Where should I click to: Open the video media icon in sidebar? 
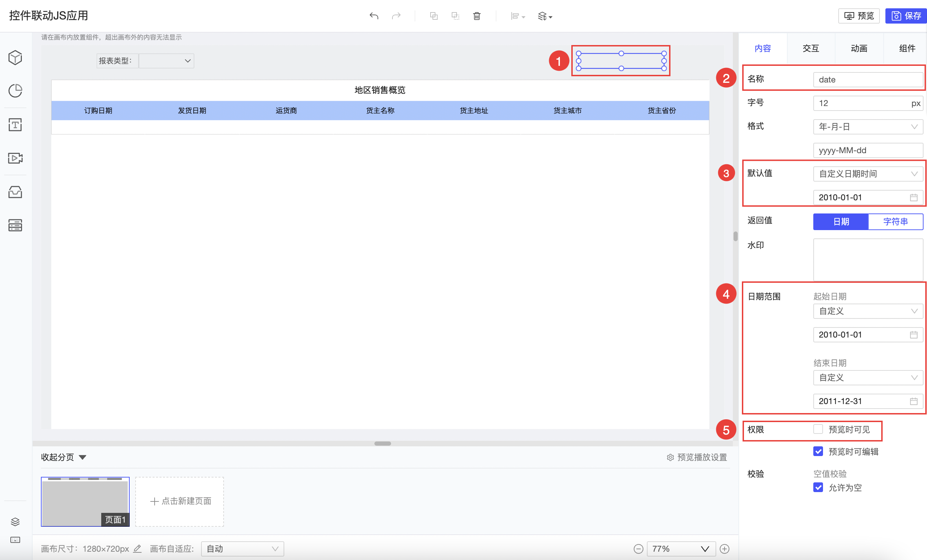[15, 158]
